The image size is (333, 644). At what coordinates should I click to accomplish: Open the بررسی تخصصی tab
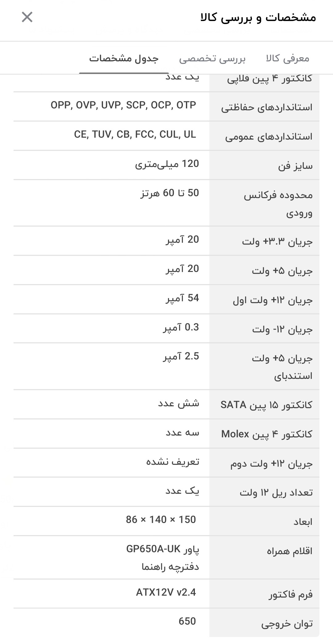(212, 58)
